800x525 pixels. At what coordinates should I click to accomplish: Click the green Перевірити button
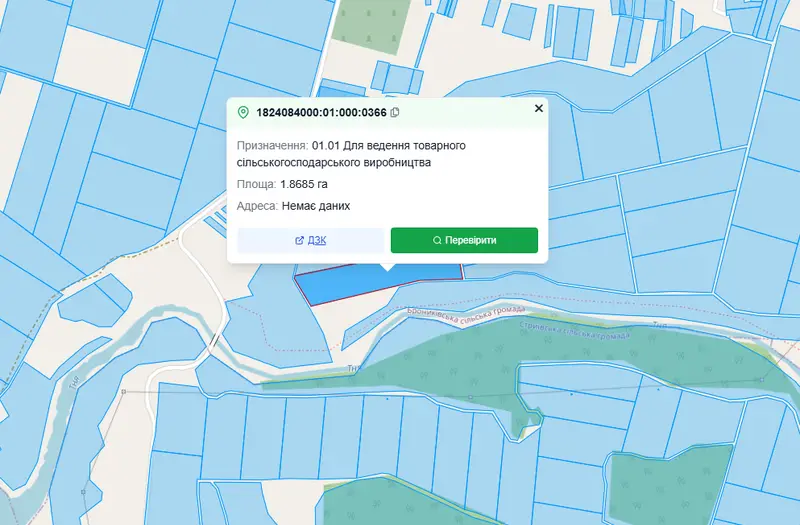pos(464,240)
